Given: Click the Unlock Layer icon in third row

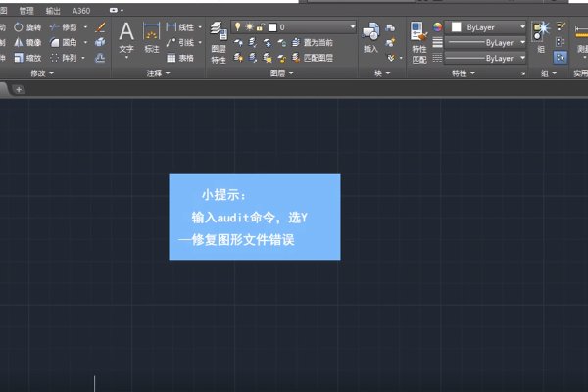Looking at the screenshot, I should [x=282, y=58].
